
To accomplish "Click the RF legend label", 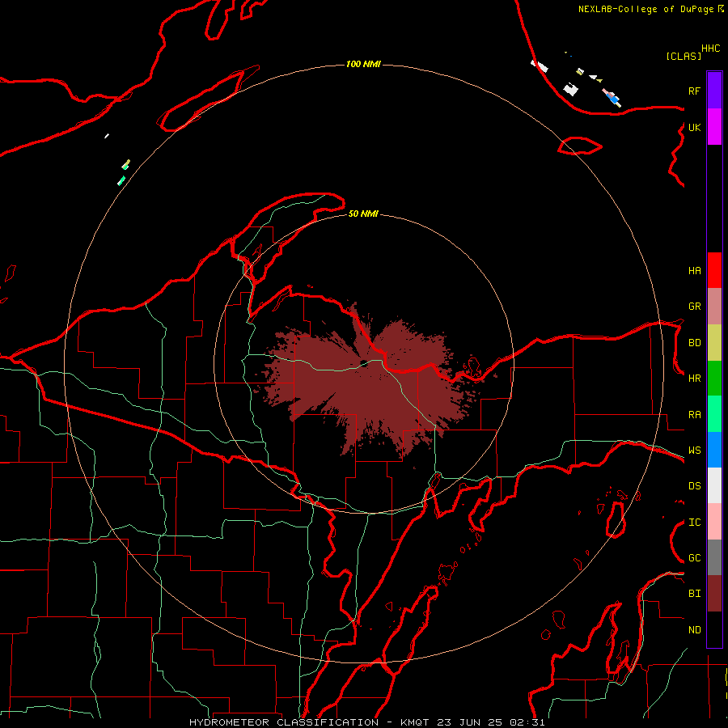I will (694, 91).
